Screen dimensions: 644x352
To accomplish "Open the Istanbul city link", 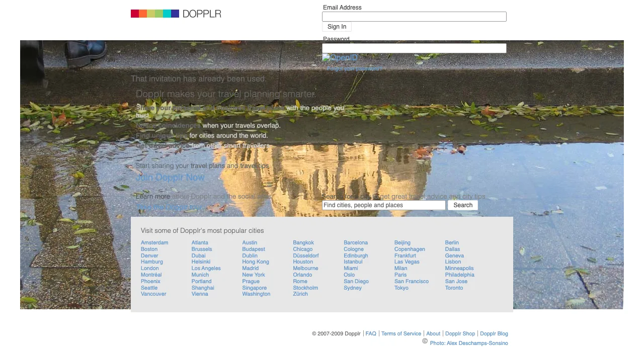I will [353, 262].
